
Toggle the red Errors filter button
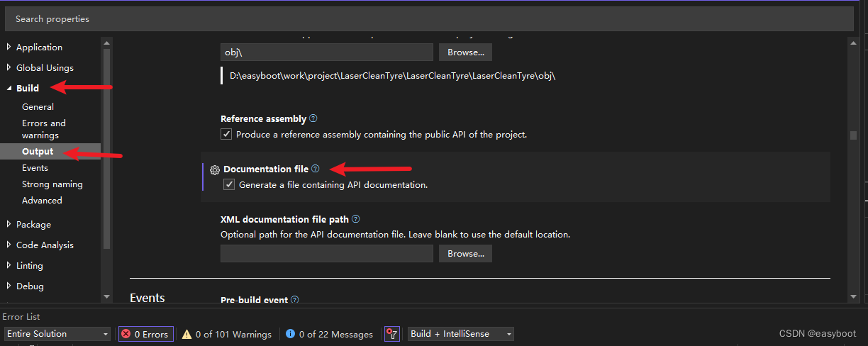pyautogui.click(x=145, y=334)
